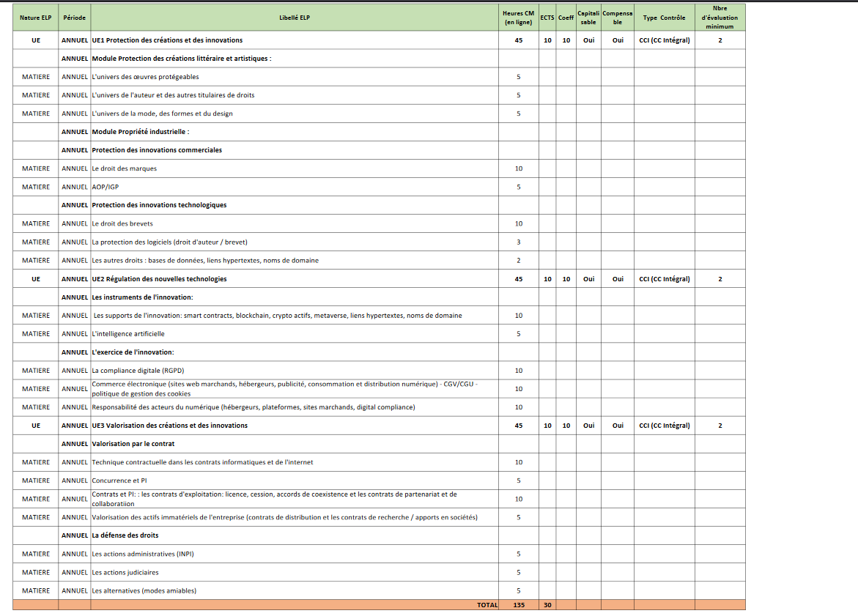Screen dimensions: 858x616
Task: Select the 'AOP/IGP' row label
Action: [106, 187]
